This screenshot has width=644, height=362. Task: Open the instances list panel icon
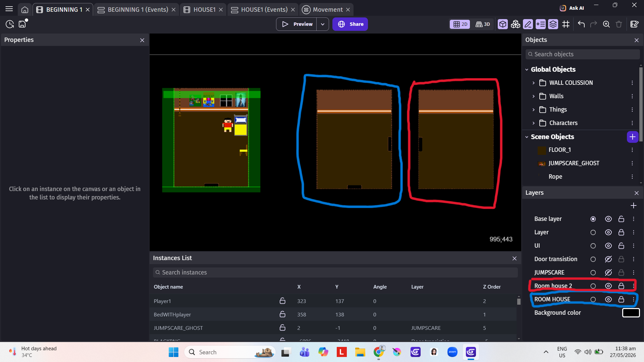(540, 24)
